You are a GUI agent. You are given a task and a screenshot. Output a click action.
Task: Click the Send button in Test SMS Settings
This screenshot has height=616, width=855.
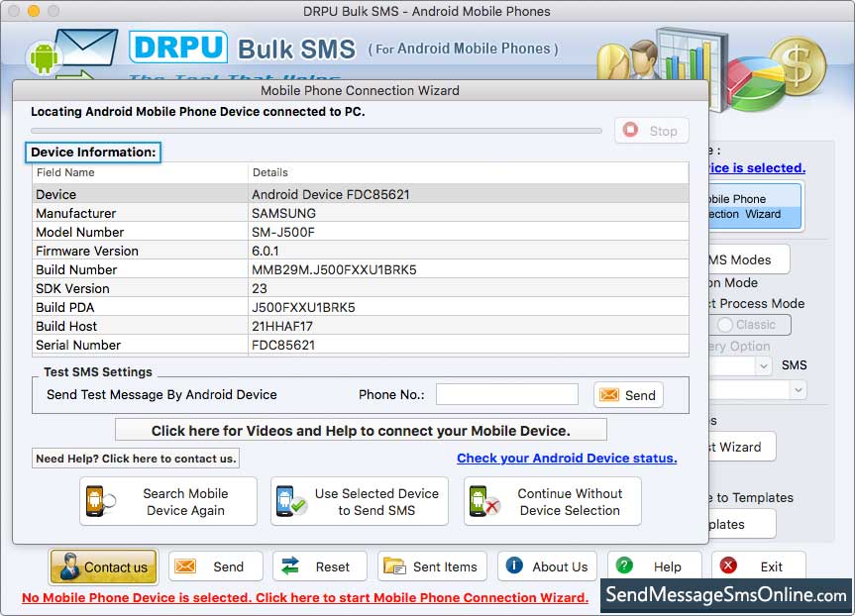click(628, 395)
